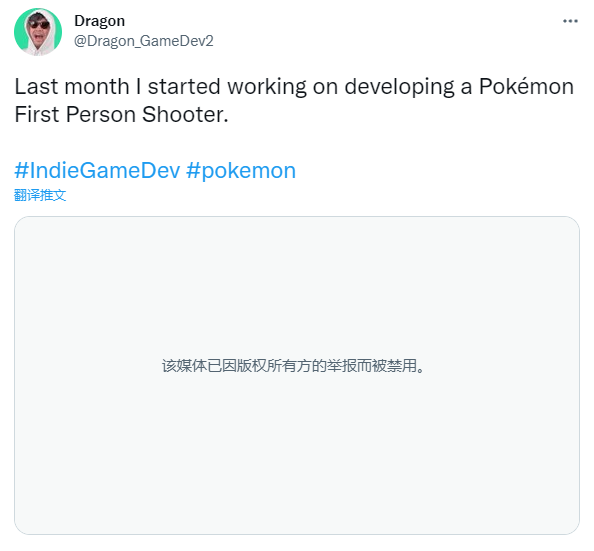Viewport: 594px width, 551px height.
Task: Click the @Dragon_GameDev2 handle
Action: 144,41
